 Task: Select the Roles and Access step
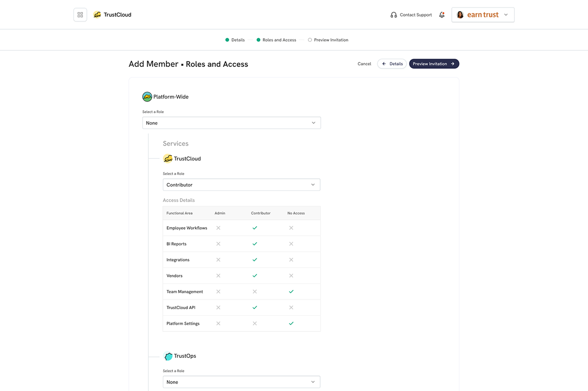click(x=276, y=40)
